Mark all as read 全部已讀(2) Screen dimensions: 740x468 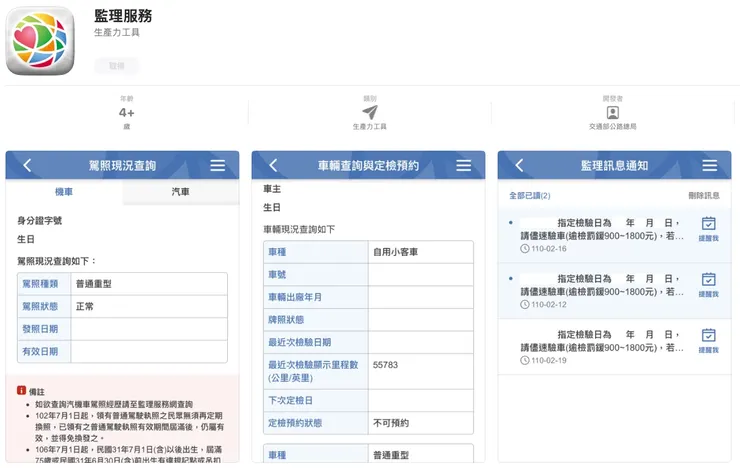point(530,195)
